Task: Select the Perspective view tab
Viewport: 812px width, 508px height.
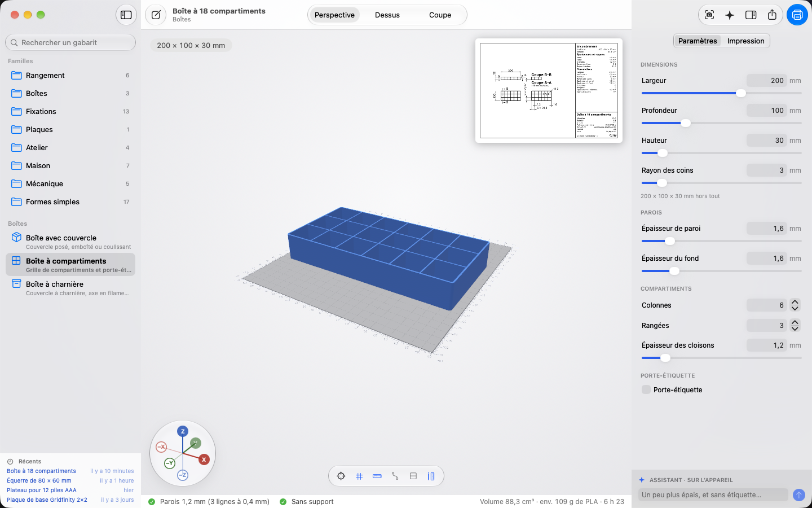Action: [x=334, y=15]
